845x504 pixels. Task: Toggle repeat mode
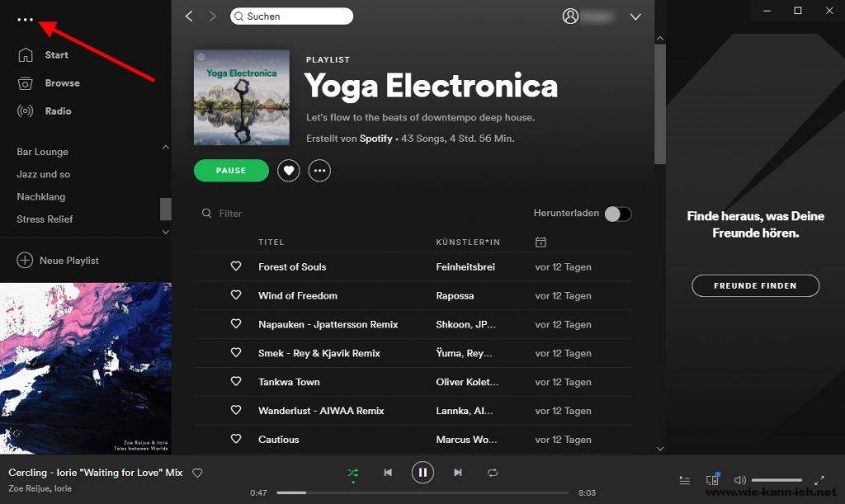(x=493, y=473)
